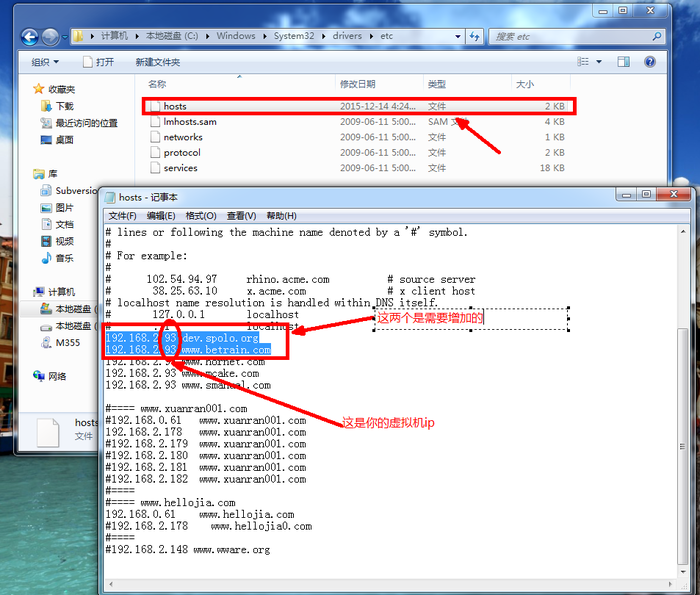Viewport: 700px width, 595px height.
Task: Open the 帮助(H) menu in Notepad
Action: 281,216
